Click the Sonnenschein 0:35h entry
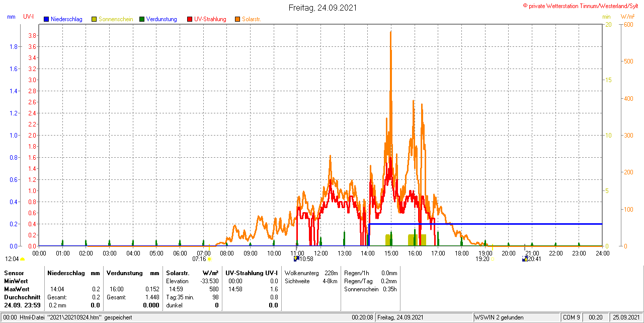This screenshot has width=644, height=323. coord(371,289)
